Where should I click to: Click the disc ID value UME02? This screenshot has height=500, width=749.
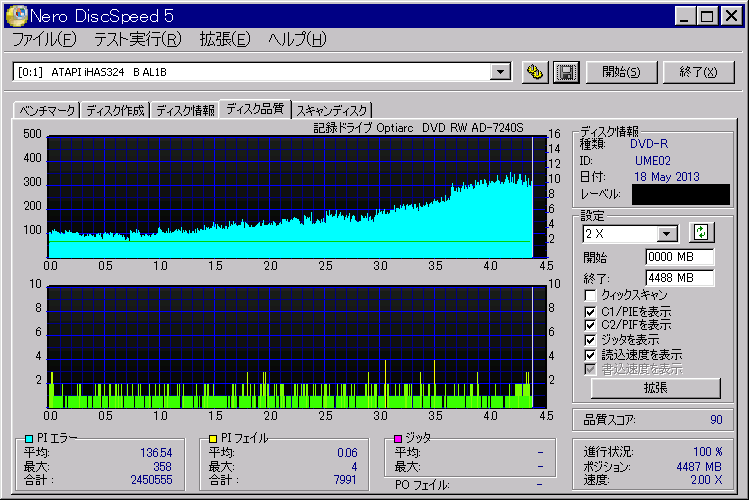coord(653,161)
